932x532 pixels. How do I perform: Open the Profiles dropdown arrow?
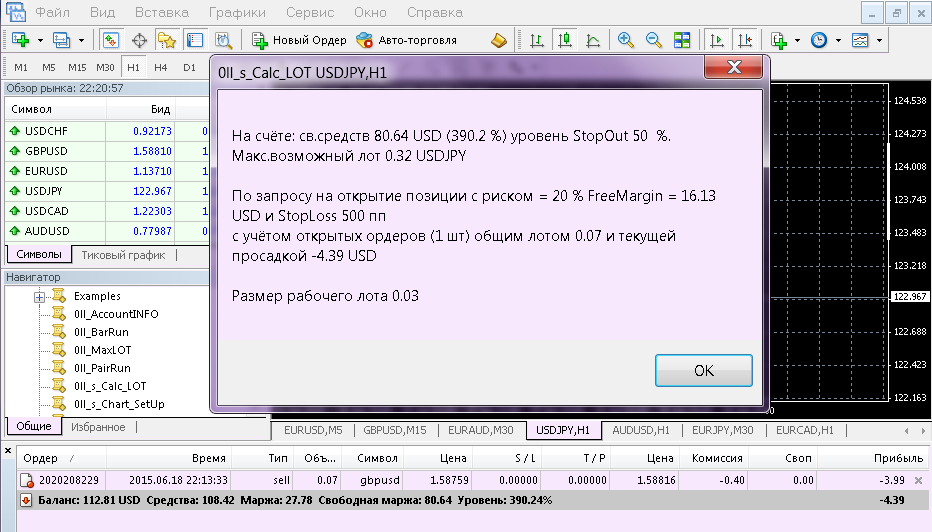(x=81, y=40)
